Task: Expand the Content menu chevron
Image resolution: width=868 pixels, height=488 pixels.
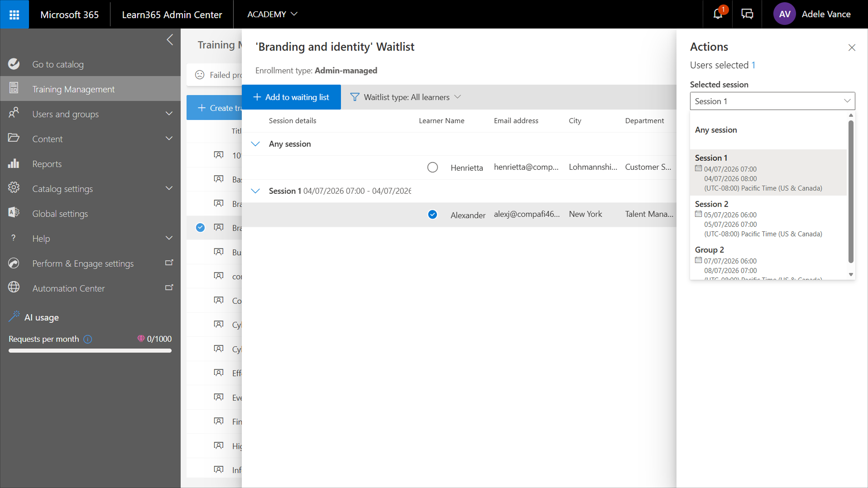Action: [169, 139]
